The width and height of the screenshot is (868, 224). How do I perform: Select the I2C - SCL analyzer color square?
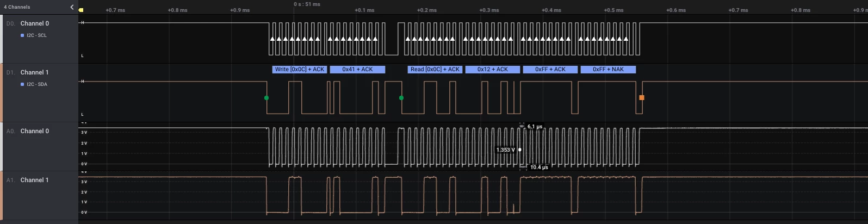tap(22, 35)
